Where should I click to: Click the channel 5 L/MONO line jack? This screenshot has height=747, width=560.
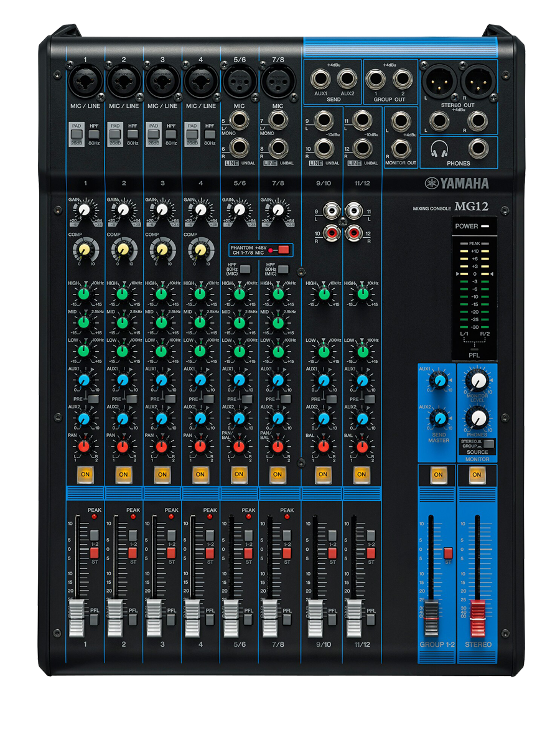240,120
